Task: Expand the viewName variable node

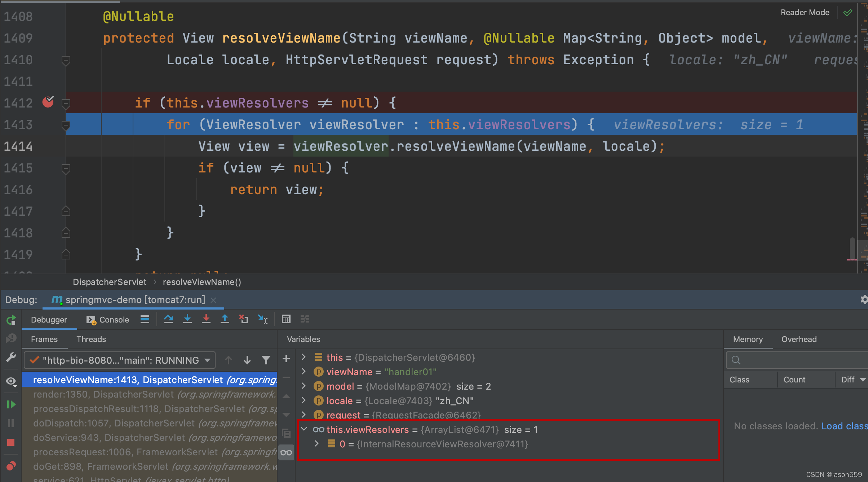Action: 304,372
